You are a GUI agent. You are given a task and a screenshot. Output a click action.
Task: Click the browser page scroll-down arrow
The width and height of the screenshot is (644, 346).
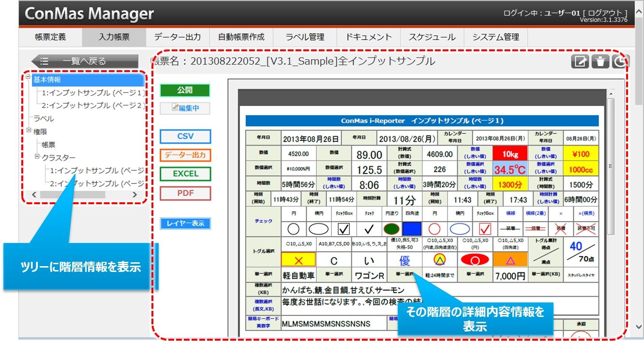pyautogui.click(x=639, y=327)
